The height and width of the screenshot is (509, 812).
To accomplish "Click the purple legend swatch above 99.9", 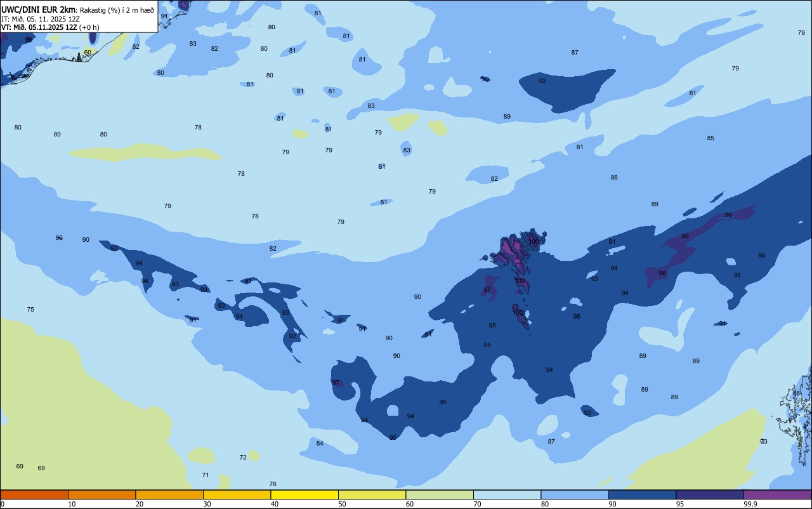I will 777,494.
